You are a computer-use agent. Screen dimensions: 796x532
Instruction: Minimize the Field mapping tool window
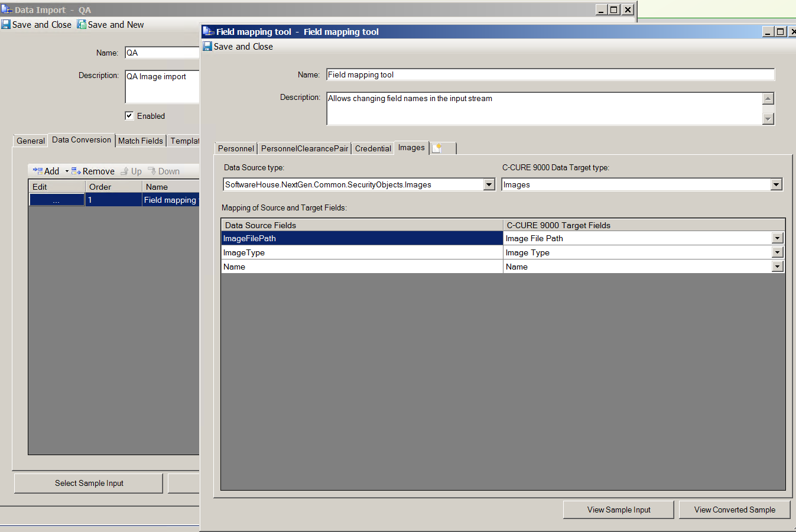(768, 32)
